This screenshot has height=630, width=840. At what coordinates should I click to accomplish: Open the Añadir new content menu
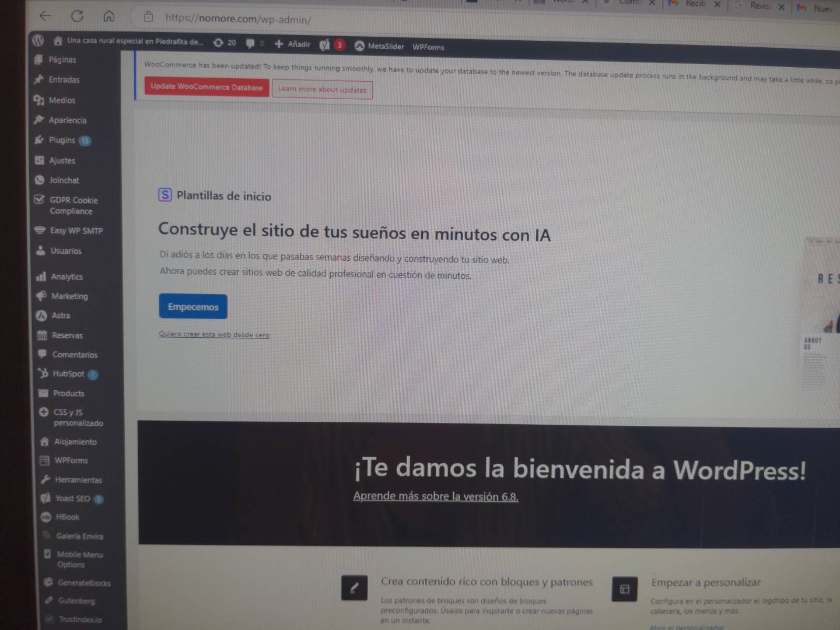[x=292, y=44]
